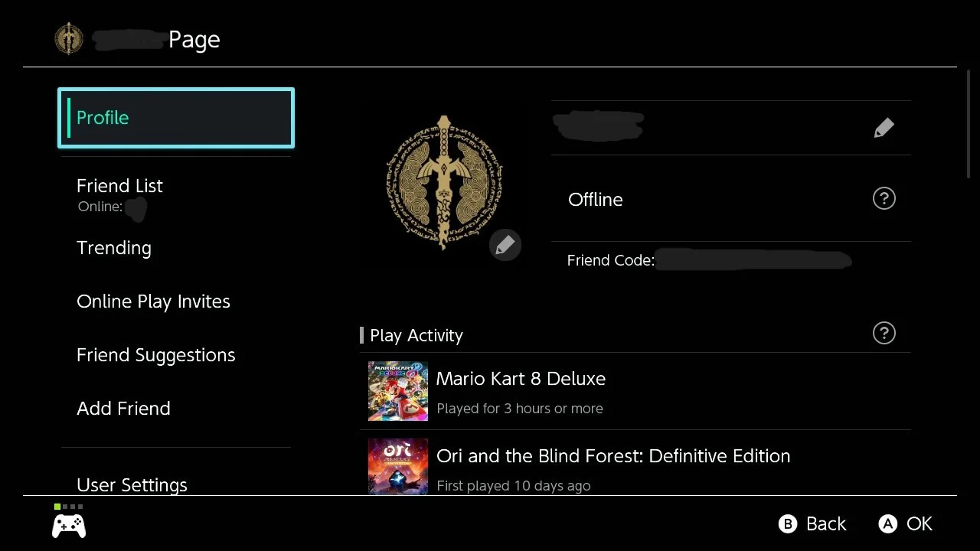Click the vertical scrollbar on the right
The image size is (980, 551).
click(969, 125)
